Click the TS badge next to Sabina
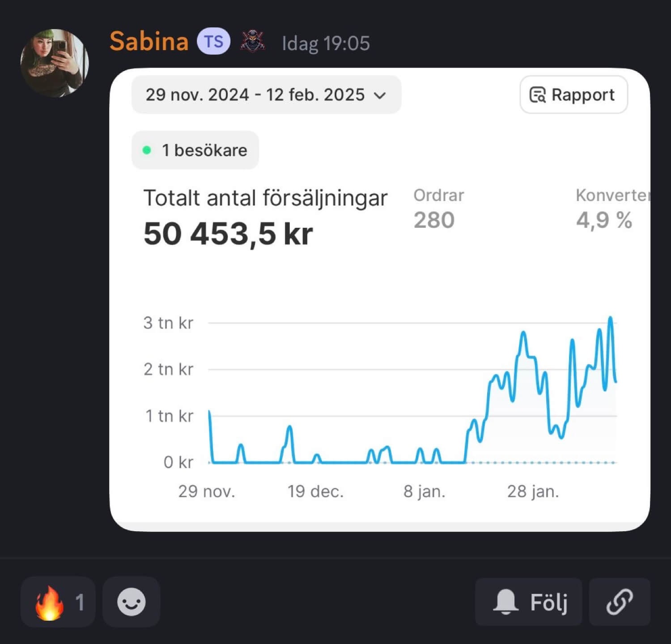The height and width of the screenshot is (644, 671). pyautogui.click(x=213, y=42)
